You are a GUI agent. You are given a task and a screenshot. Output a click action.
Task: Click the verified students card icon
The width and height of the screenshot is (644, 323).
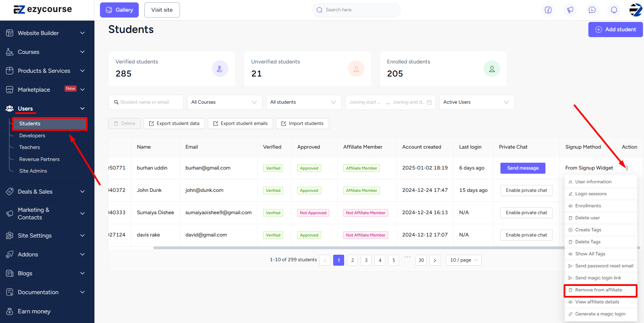[x=220, y=69]
